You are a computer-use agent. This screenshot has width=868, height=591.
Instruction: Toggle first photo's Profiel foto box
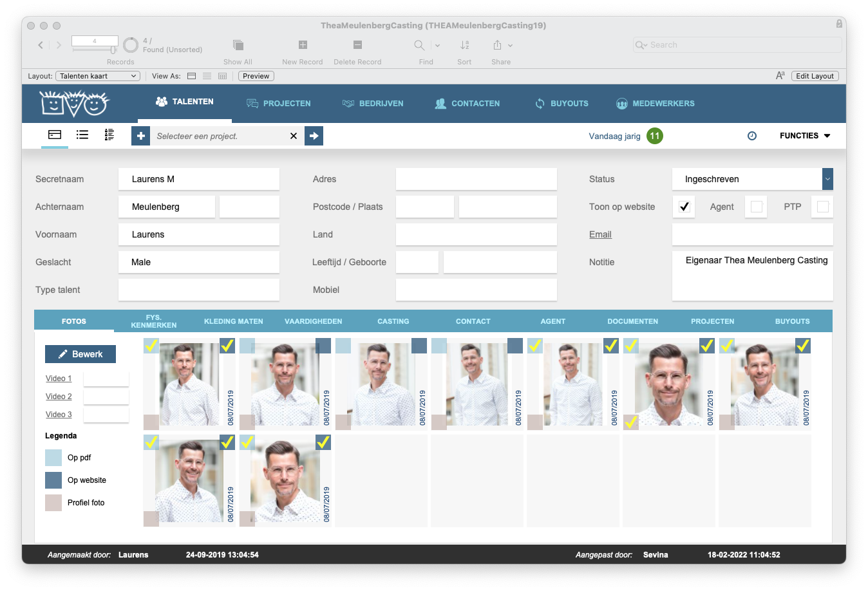pos(151,422)
